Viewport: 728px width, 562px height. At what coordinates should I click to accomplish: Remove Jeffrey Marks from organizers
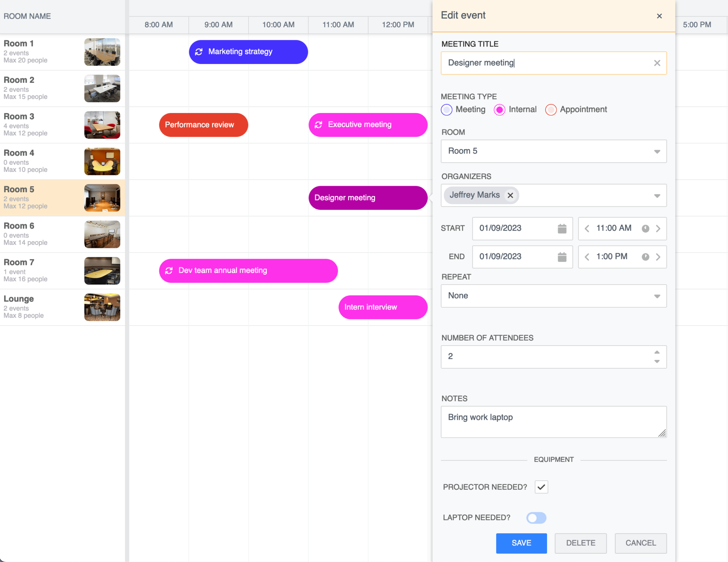point(510,195)
